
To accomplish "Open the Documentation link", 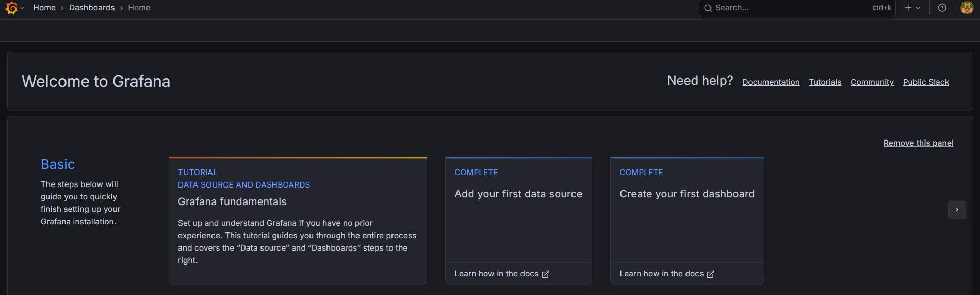I will [x=771, y=82].
